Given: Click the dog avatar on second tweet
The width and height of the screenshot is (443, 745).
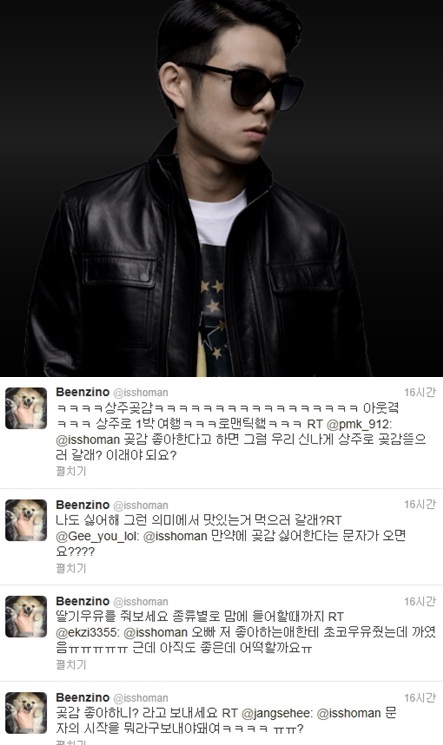Looking at the screenshot, I should click(x=26, y=520).
